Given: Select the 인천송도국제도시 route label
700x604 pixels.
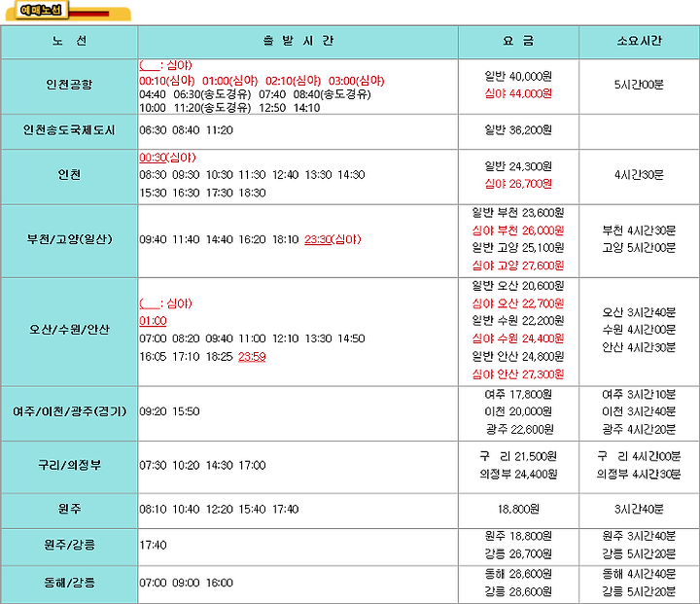Looking at the screenshot, I should [69, 130].
